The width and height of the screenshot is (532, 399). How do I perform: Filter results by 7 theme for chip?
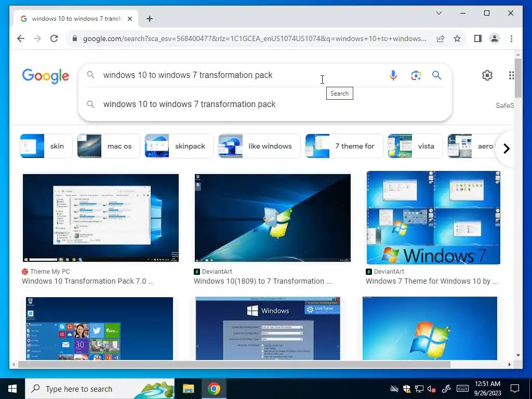(x=344, y=146)
